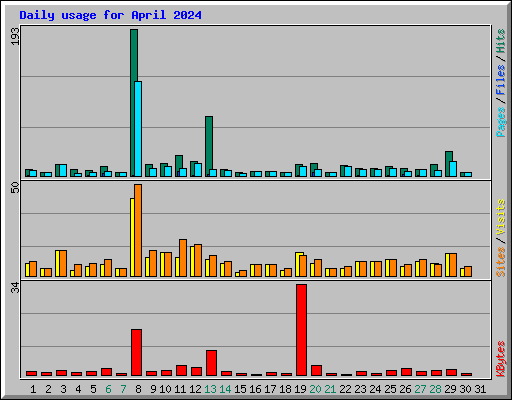Click the "Daily usage for April 2024" title
Viewport: 512px width, 400px height.
[110, 15]
